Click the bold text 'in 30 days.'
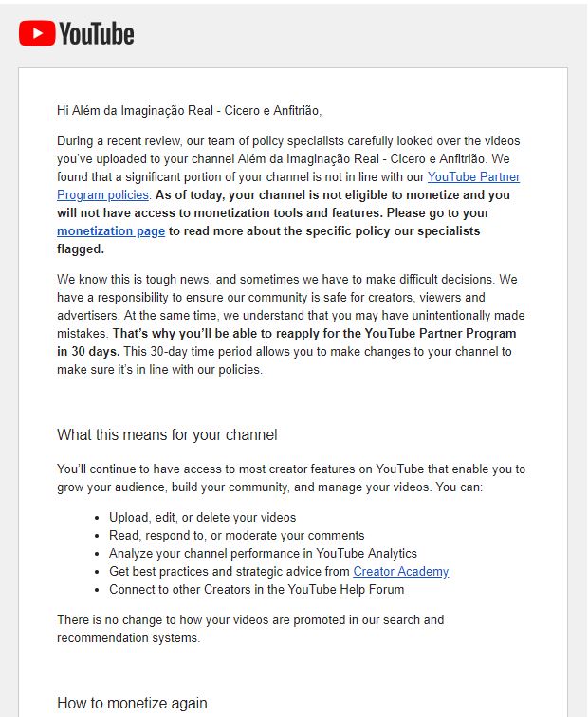 pos(88,351)
